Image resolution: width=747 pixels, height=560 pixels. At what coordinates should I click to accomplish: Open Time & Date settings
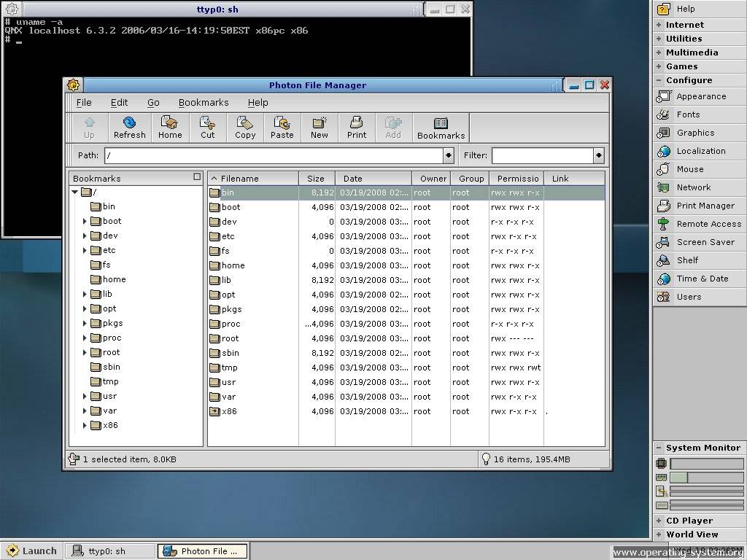(700, 279)
